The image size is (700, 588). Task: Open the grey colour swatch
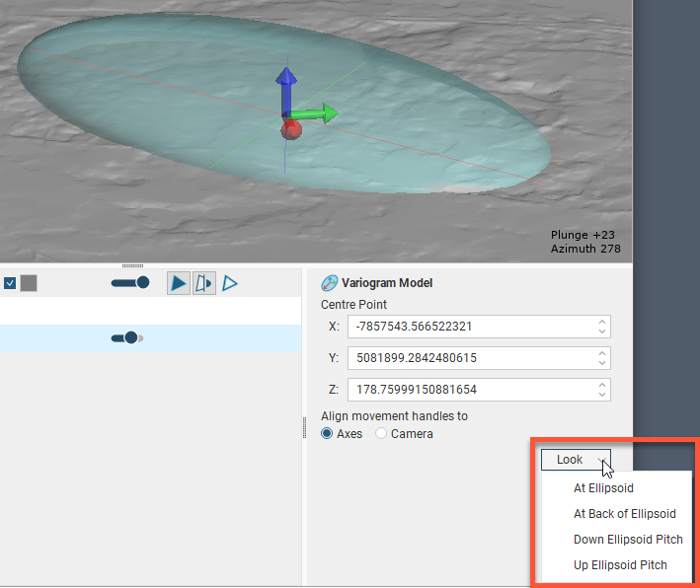[x=29, y=283]
